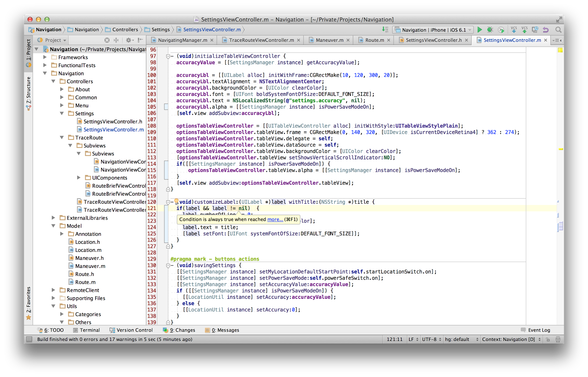Run the app with green play button
The width and height of the screenshot is (588, 377).
480,30
